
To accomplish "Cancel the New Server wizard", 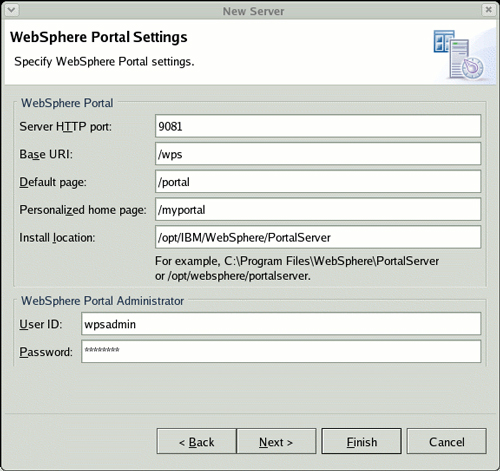I will 447,441.
